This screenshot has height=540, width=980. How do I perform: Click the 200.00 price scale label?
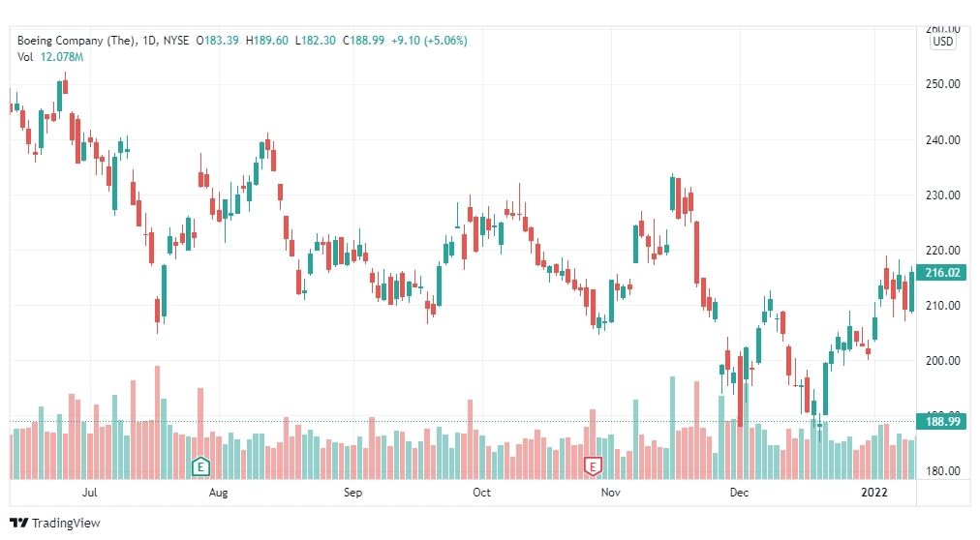[942, 361]
